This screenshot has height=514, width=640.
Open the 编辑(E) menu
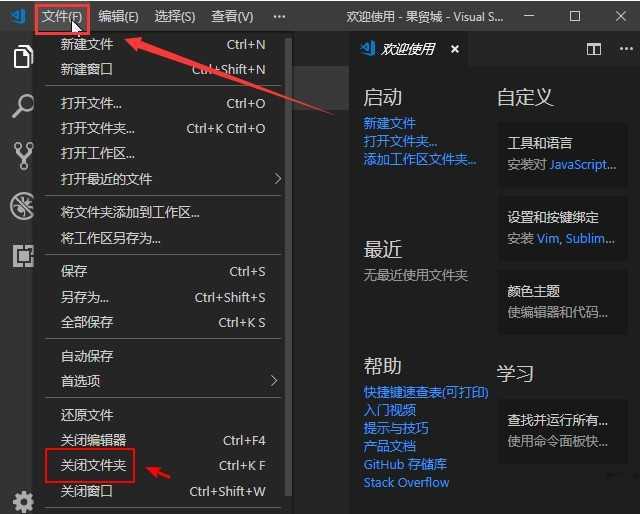pos(118,17)
